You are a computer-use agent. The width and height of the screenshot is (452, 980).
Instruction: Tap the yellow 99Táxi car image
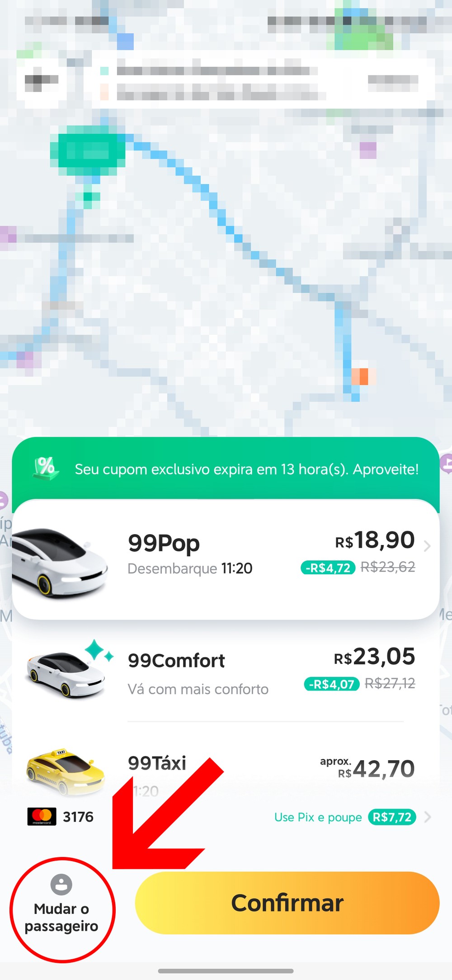pyautogui.click(x=66, y=772)
